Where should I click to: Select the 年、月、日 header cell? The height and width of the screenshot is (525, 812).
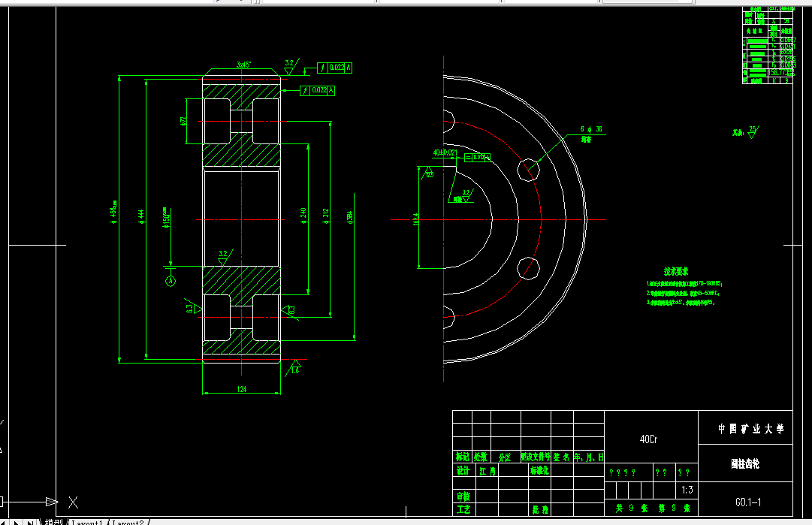pos(588,457)
